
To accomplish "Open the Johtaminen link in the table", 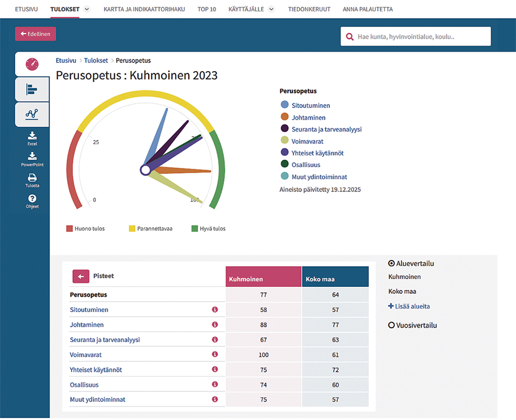I will coord(87,325).
